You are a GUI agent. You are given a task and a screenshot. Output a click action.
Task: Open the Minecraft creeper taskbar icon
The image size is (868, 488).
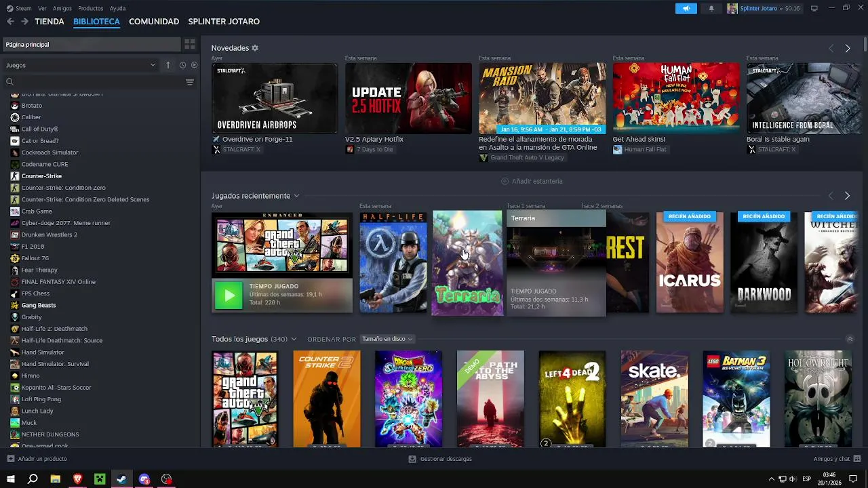coord(100,479)
